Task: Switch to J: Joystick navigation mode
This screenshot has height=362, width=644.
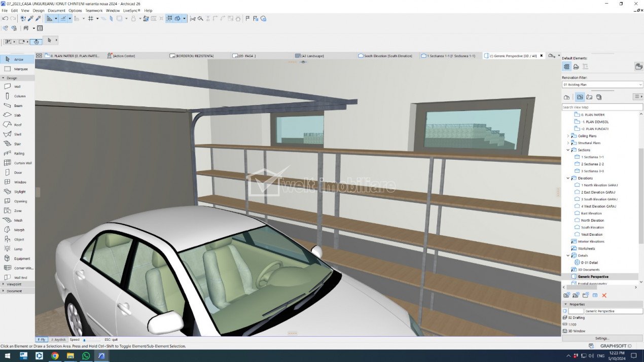Action: pos(59,339)
